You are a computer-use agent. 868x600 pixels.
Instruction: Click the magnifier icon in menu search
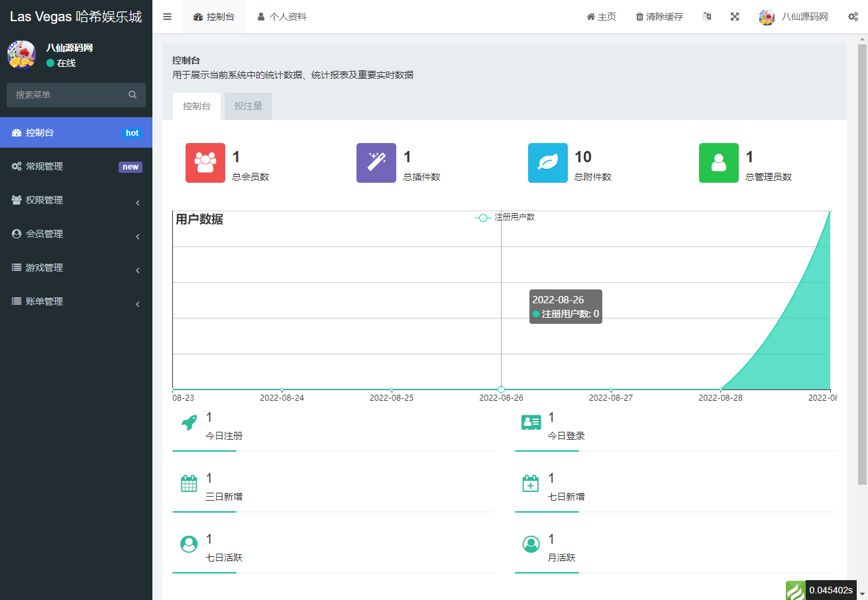[133, 95]
